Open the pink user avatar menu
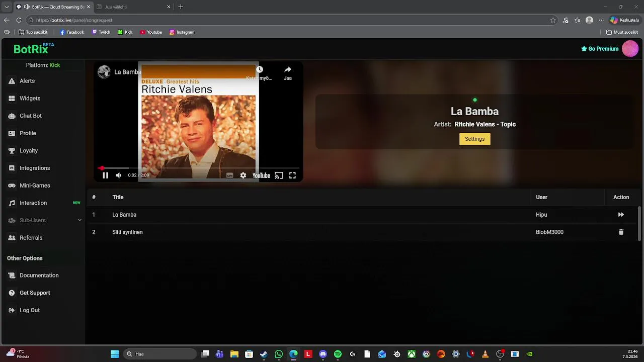 tap(630, 49)
